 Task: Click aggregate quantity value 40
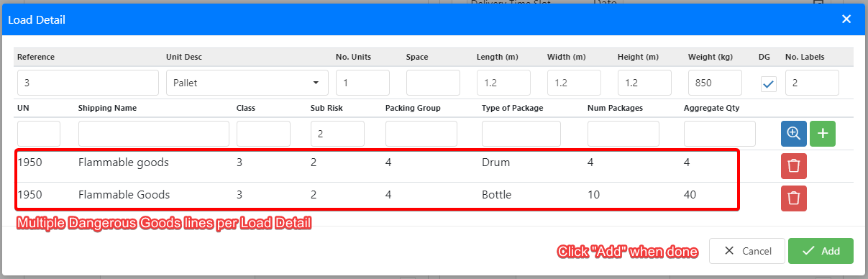pyautogui.click(x=690, y=194)
